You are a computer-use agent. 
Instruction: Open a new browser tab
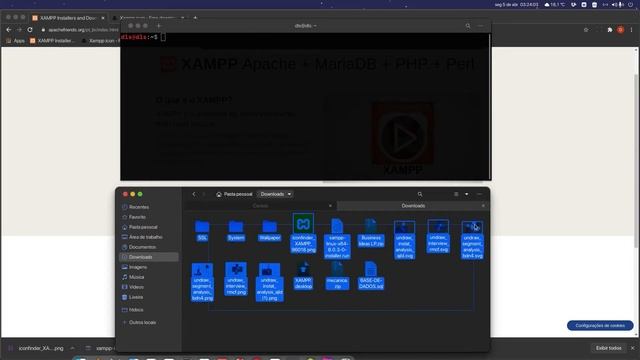195,18
